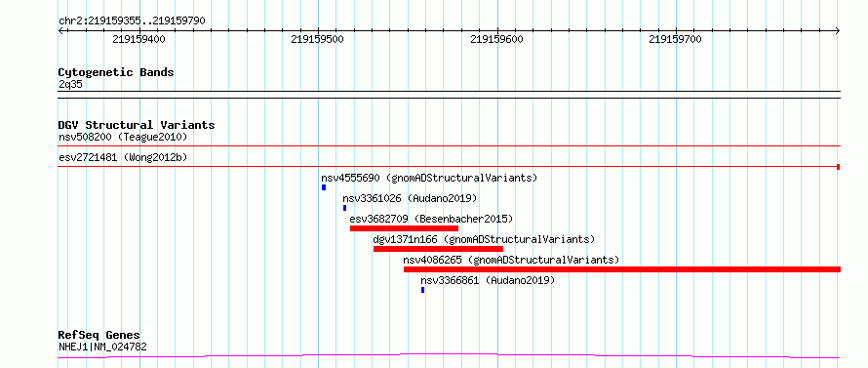868x368 pixels.
Task: Click the nsv3366861 blue variant marker
Action: [423, 290]
